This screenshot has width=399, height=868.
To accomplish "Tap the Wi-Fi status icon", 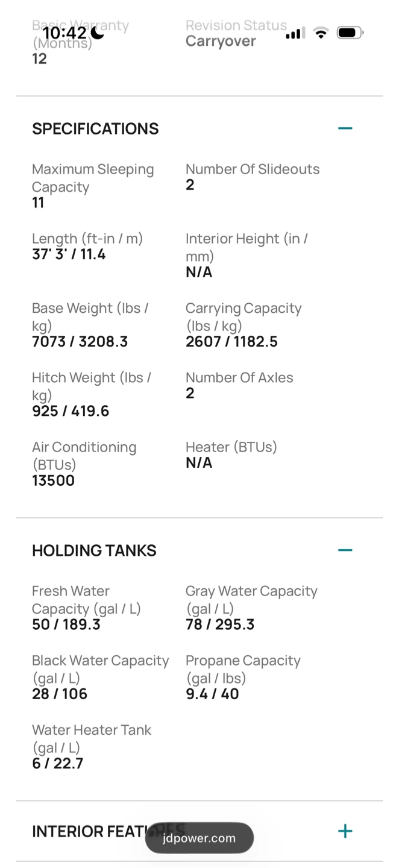I will pos(321,33).
